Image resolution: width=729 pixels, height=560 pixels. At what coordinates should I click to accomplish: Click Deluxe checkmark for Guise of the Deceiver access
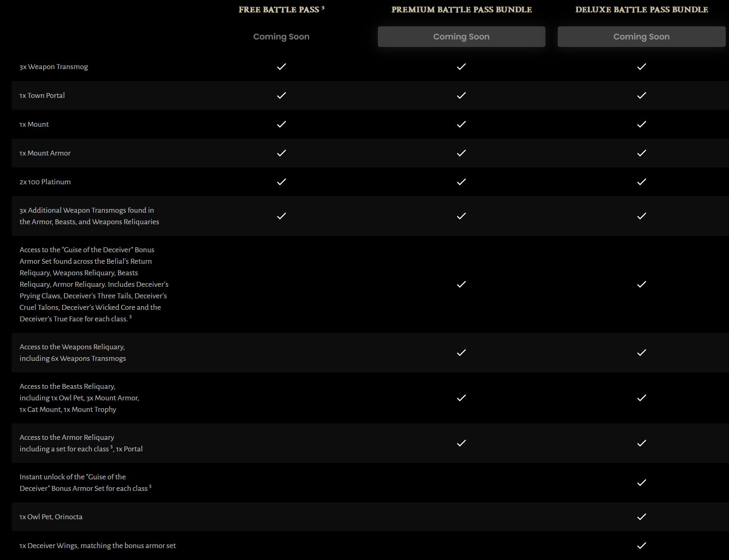pyautogui.click(x=642, y=284)
